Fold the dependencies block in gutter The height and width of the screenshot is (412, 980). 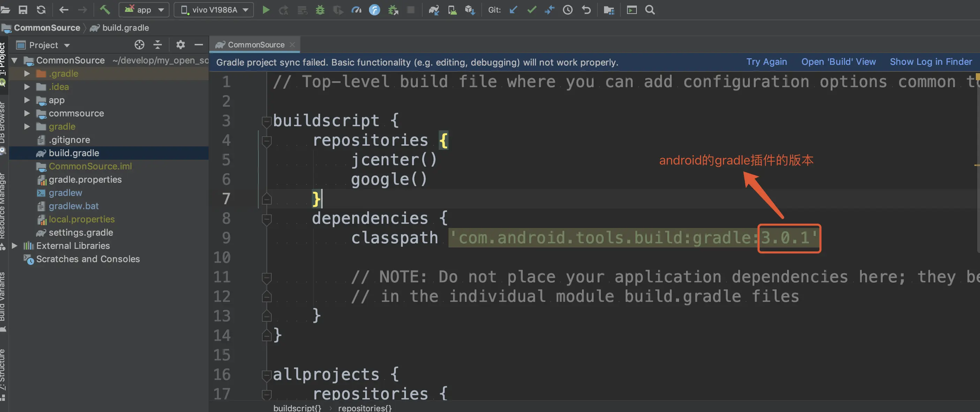point(266,219)
